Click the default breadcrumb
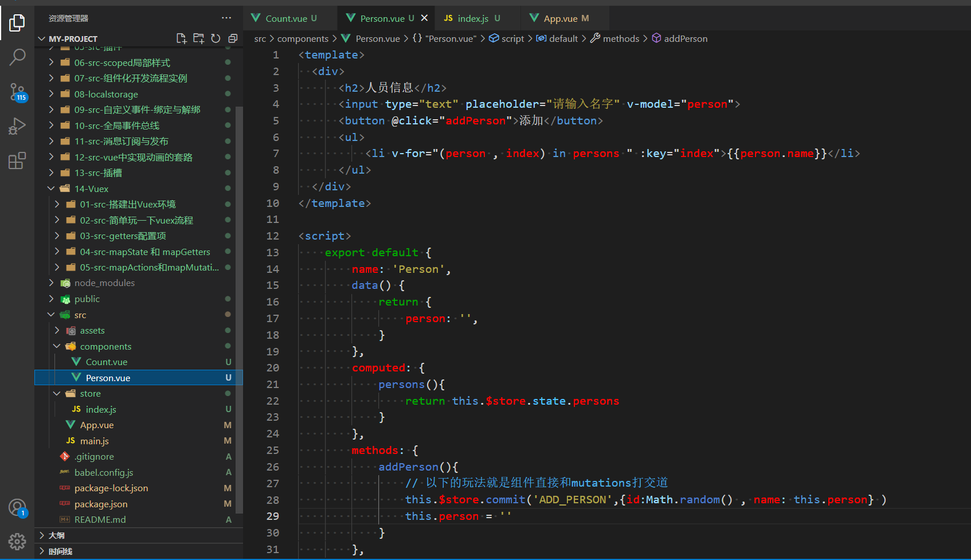971x560 pixels. [557, 38]
